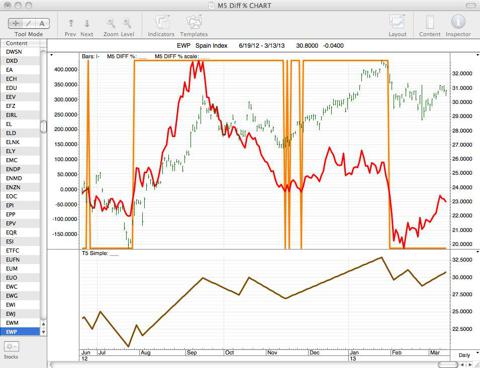480x368 pixels.
Task: Click the symbol list scroll up arrow
Action: pos(43,324)
